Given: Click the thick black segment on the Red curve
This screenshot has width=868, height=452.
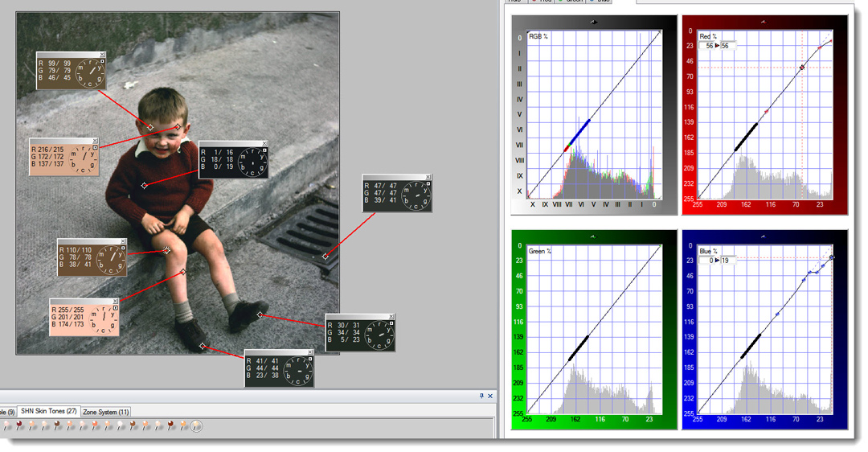Looking at the screenshot, I should 747,137.
